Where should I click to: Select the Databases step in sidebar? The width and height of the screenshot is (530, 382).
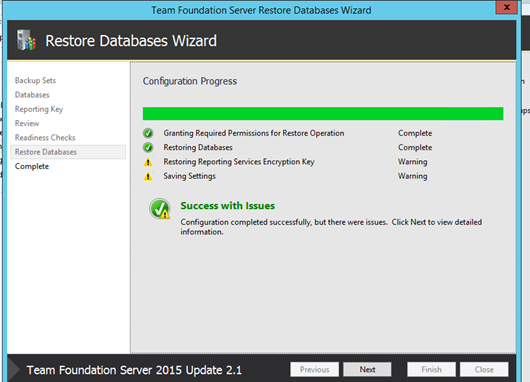32,95
